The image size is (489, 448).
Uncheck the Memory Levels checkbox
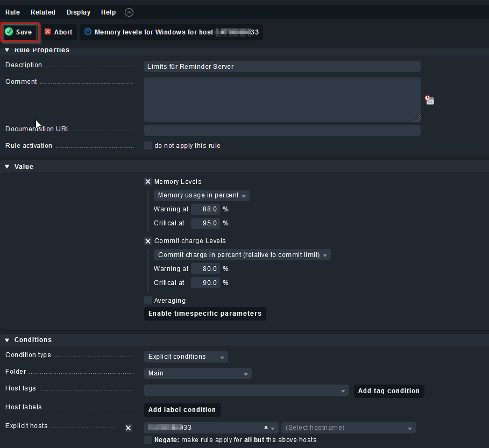(148, 182)
